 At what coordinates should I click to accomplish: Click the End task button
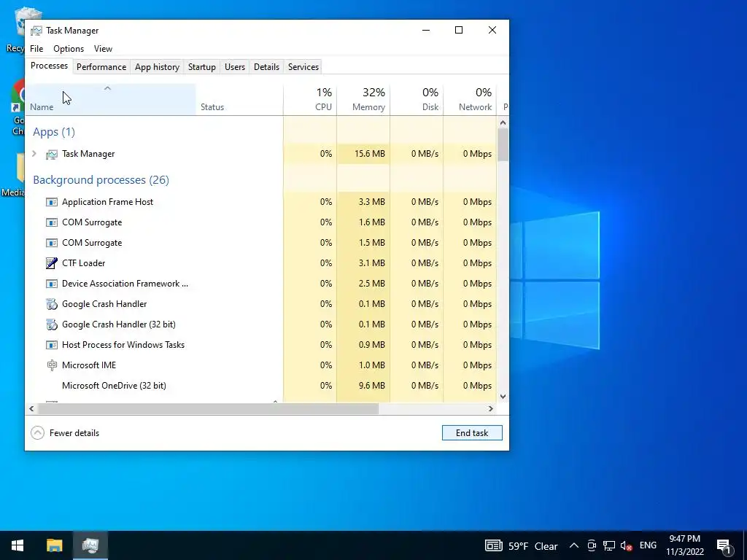pyautogui.click(x=472, y=433)
